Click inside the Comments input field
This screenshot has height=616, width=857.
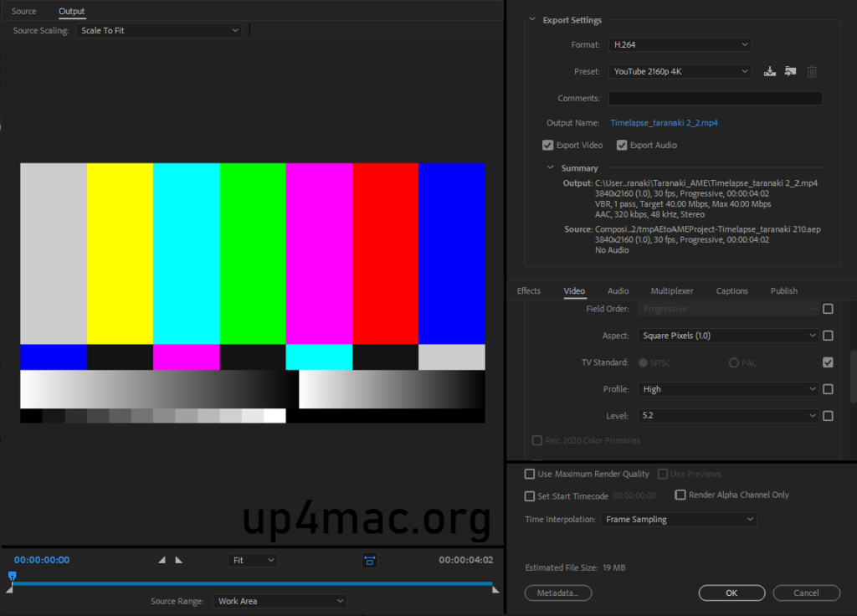(x=715, y=98)
